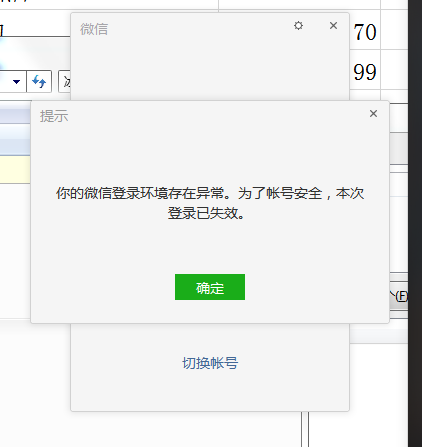Open WeChat login settings gear
Screen dimensions: 422x447
(x=298, y=26)
